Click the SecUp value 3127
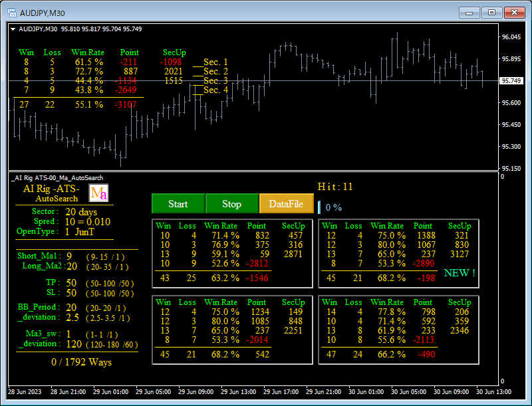This screenshot has width=532, height=406. pos(460,254)
